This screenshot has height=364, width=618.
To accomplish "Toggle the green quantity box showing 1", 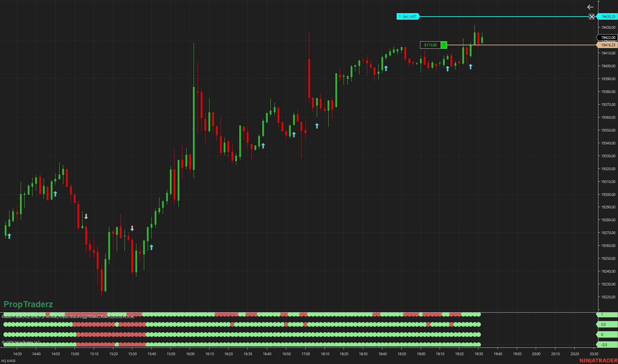I will [x=443, y=45].
